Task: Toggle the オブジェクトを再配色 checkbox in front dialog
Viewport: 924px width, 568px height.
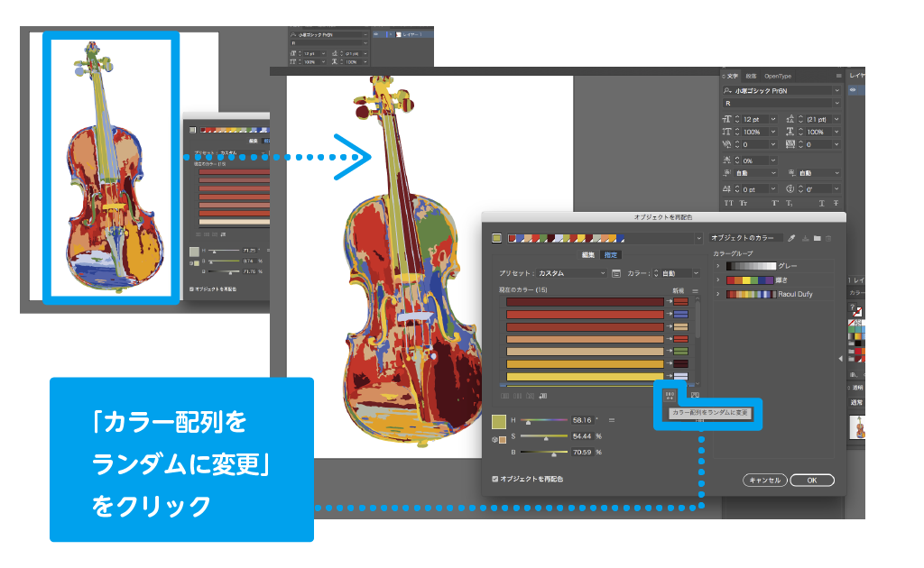Action: pos(495,479)
